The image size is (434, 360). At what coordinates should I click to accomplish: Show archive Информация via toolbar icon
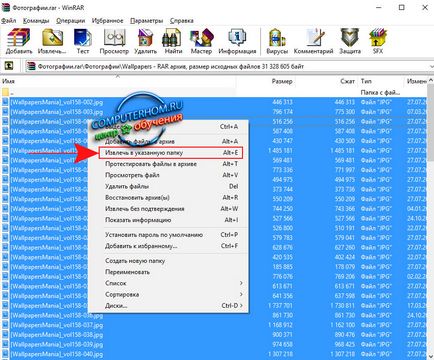tap(237, 41)
